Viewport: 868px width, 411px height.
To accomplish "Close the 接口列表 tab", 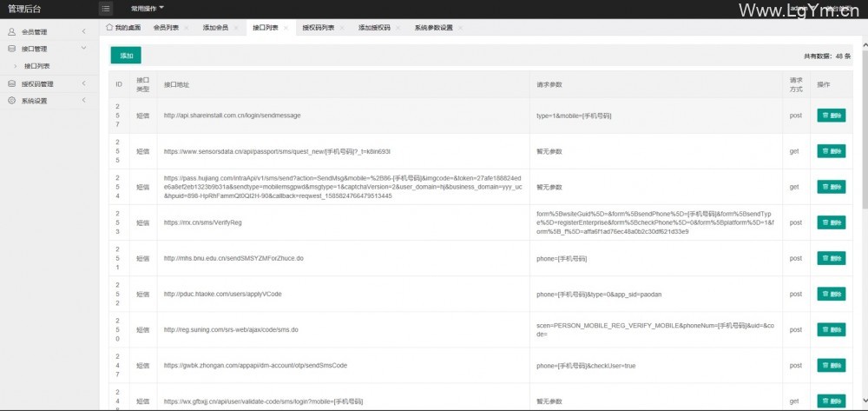I will coord(286,27).
